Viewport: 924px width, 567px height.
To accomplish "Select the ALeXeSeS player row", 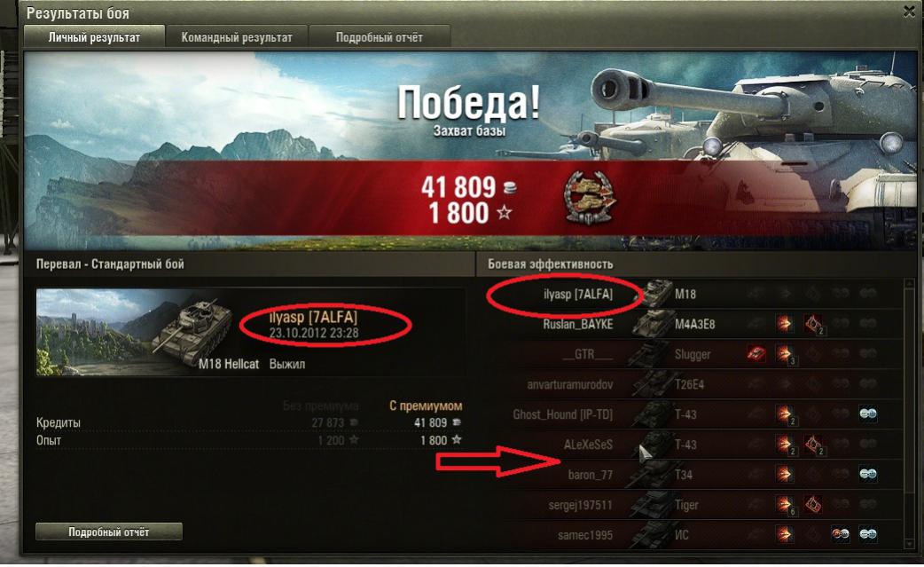I will point(695,445).
